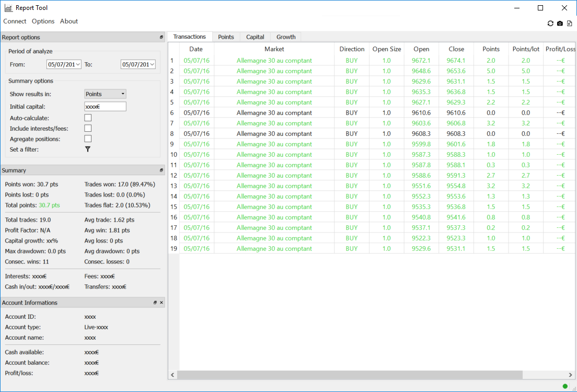Expand the To date dropdown
Viewport: 577px width, 392px height.
coord(152,64)
